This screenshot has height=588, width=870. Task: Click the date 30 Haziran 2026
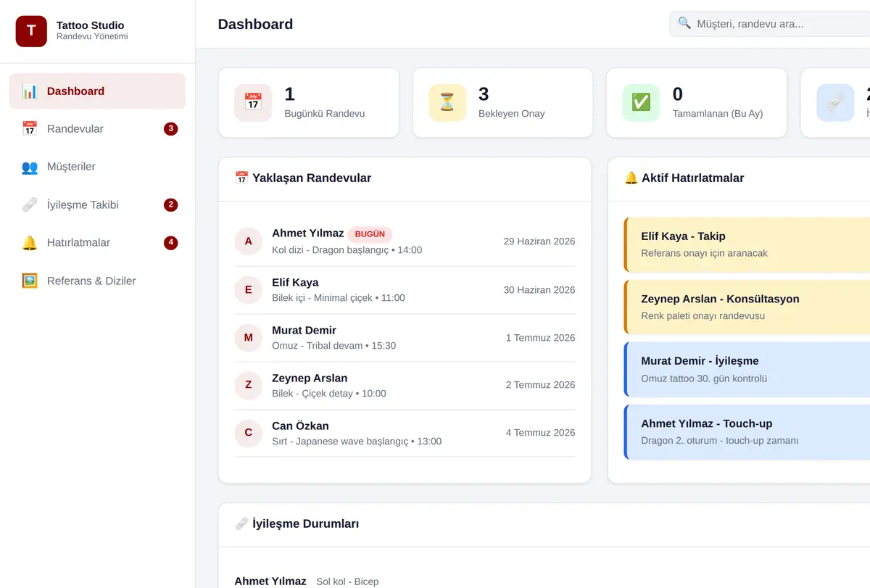point(539,290)
